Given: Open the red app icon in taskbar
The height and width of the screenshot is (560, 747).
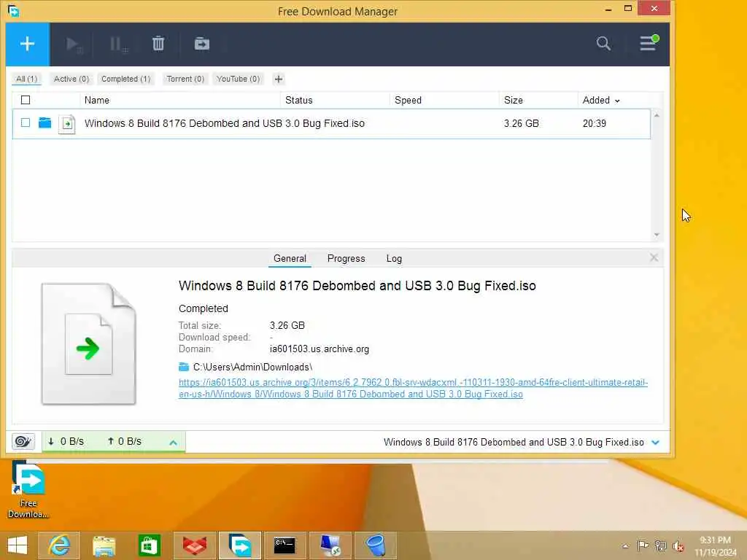Looking at the screenshot, I should [x=194, y=545].
